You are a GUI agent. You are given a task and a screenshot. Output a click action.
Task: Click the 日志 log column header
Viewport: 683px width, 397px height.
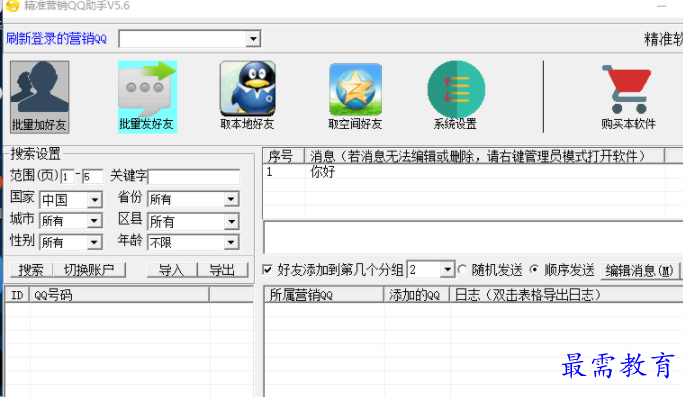[566, 295]
